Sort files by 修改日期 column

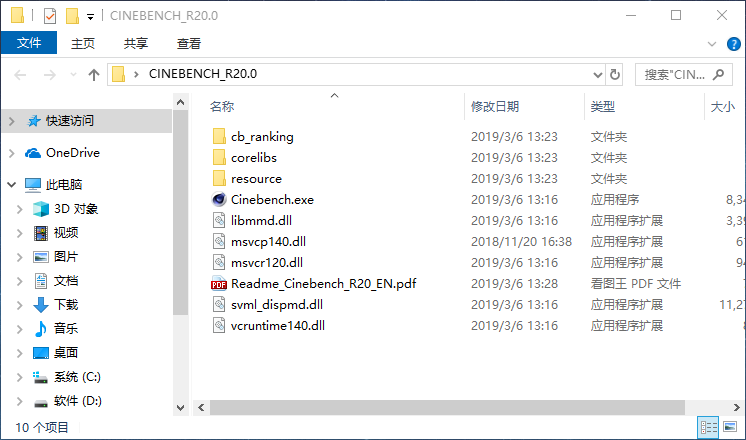coord(495,106)
